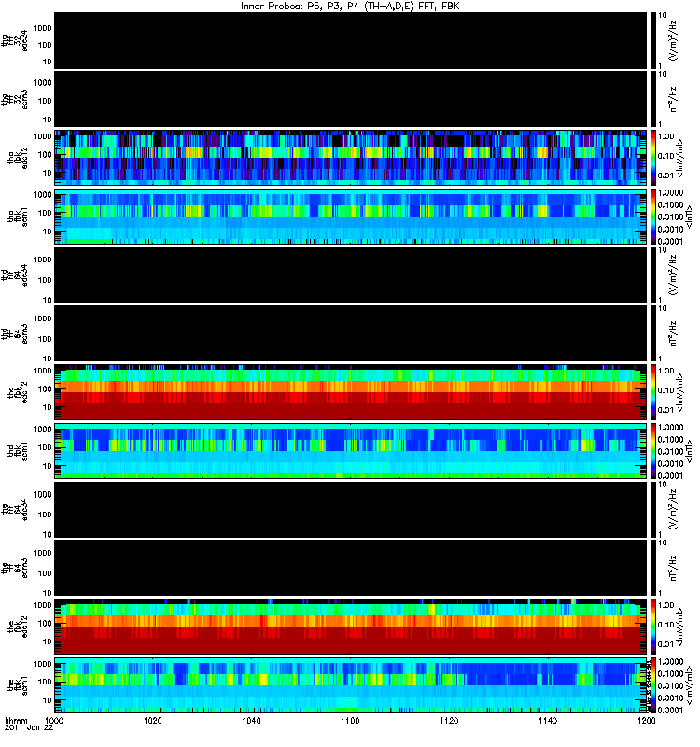700x747 pixels.
Task: Click the time axis label 1100
Action: click(350, 720)
